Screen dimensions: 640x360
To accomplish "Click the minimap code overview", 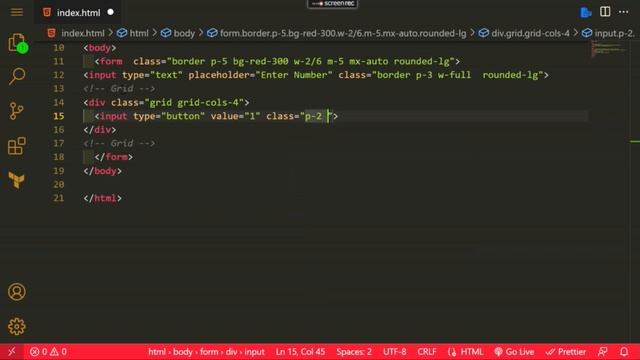I will (x=608, y=49).
